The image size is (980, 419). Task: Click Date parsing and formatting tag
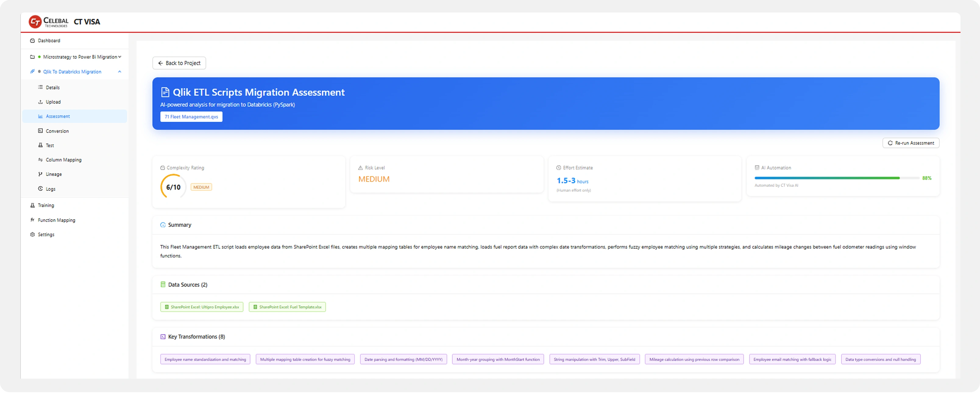[404, 359]
